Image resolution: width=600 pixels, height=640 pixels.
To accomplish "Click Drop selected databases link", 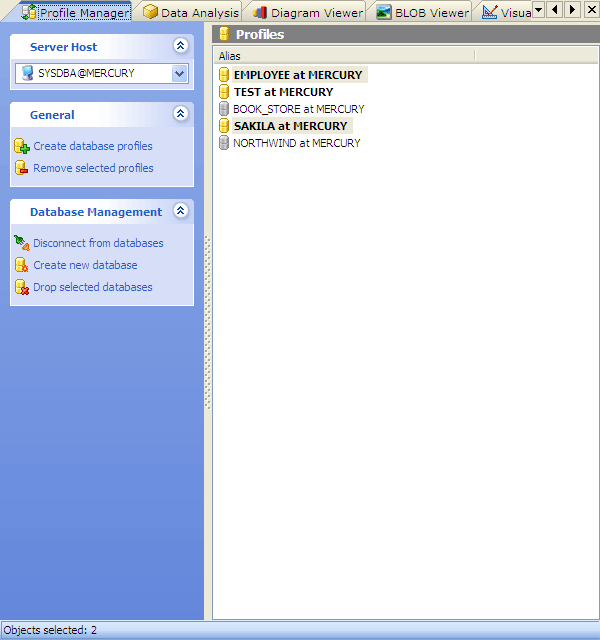I will click(x=93, y=287).
